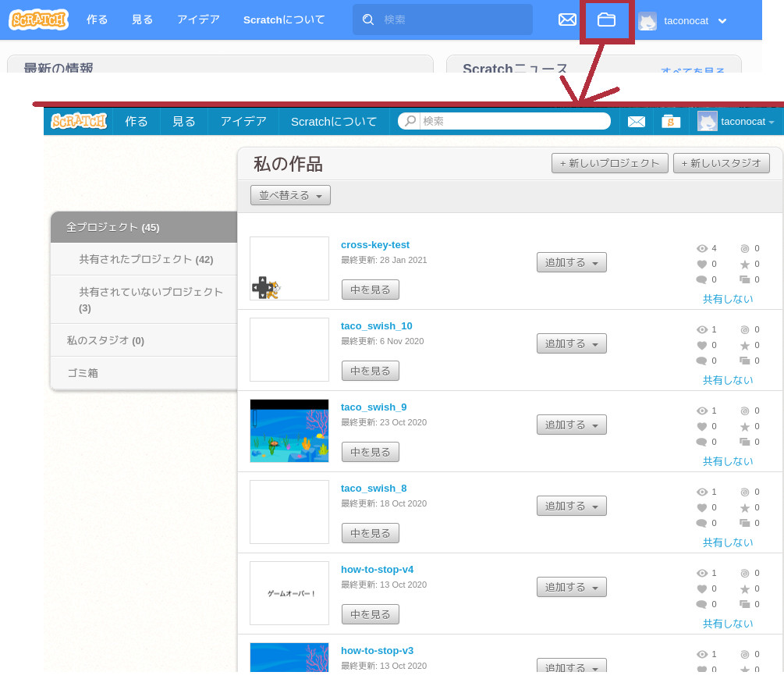Click the studios icon for taco_swish_9

[745, 442]
